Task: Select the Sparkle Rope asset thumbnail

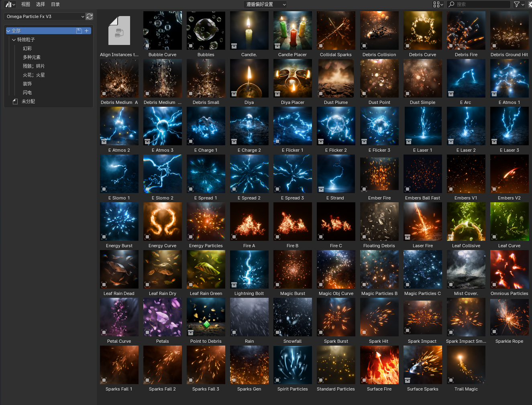Action: tap(510, 317)
